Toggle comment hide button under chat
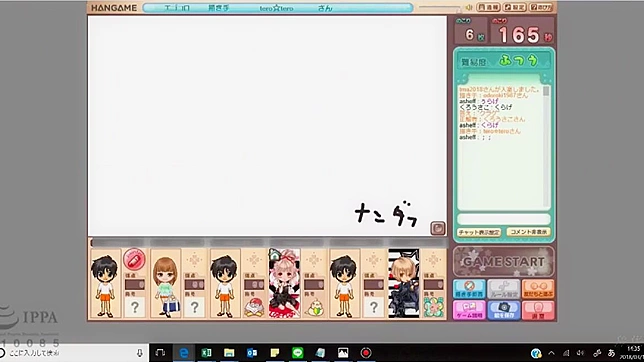644x362 pixels. coord(528,232)
